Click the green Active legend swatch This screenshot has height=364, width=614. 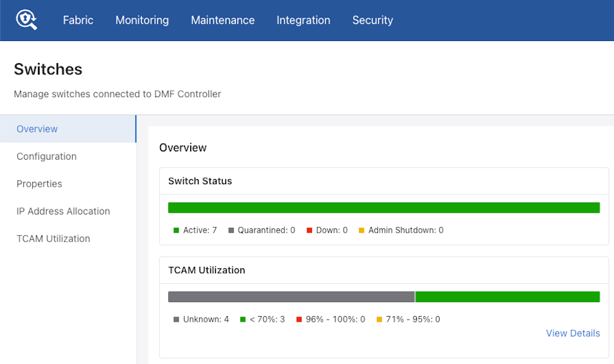pos(176,230)
